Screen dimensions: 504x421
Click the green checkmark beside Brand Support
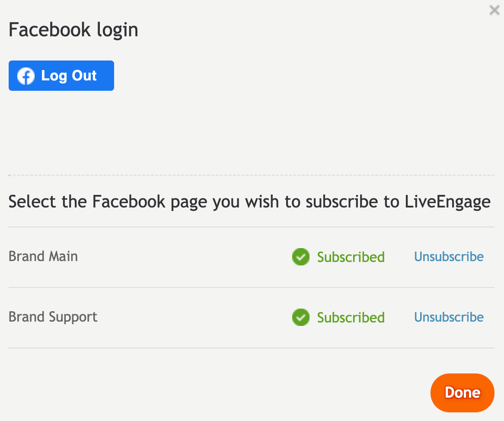[300, 317]
